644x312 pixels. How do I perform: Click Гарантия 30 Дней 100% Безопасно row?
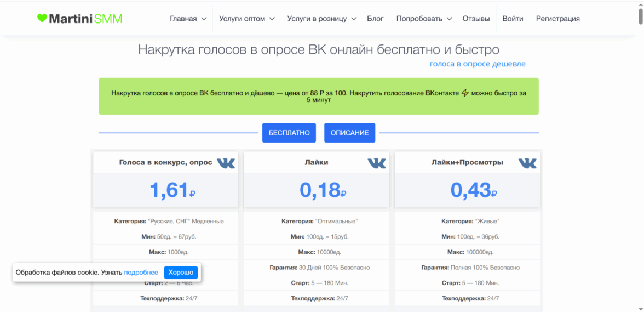317,268
